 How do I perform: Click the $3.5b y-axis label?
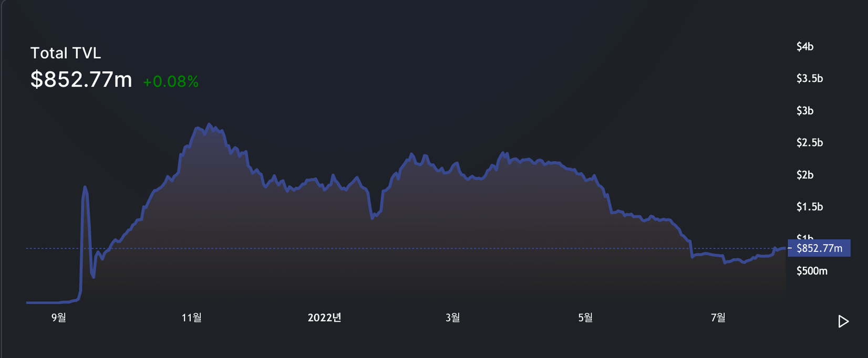click(x=810, y=79)
